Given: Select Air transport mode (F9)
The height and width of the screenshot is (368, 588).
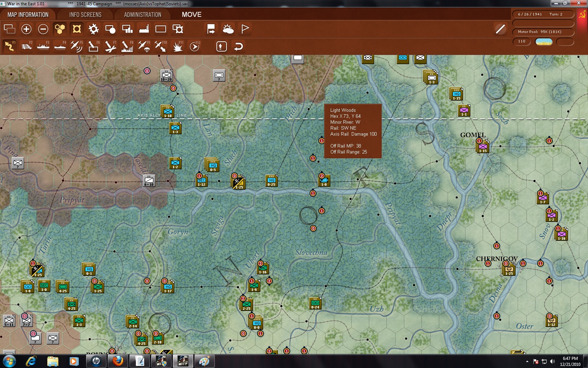Looking at the screenshot, I should click(144, 46).
